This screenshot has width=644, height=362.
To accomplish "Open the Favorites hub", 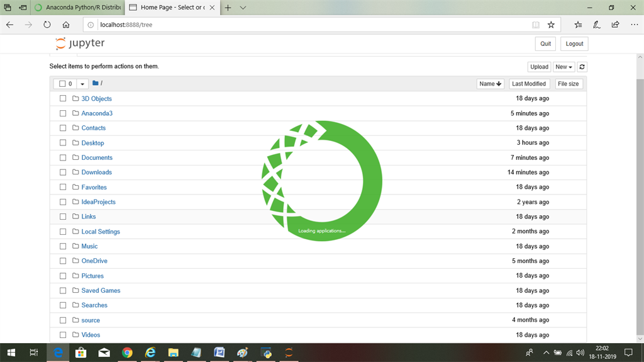I will point(579,25).
